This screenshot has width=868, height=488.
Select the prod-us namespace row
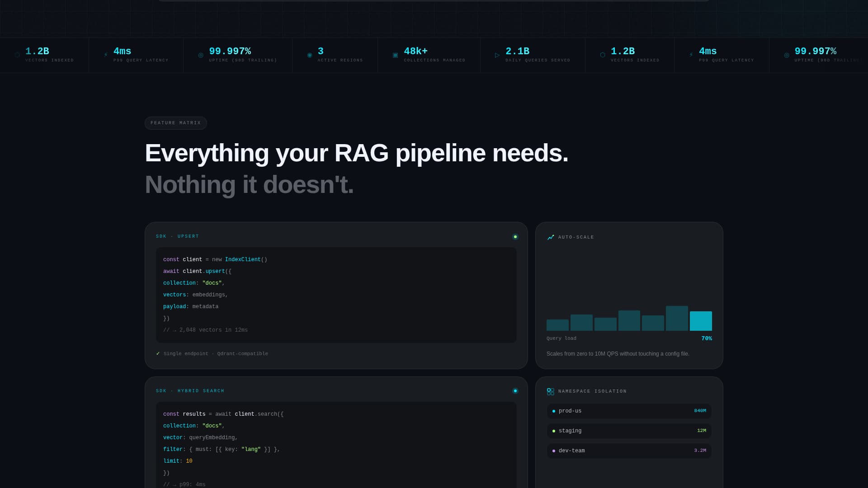[x=629, y=411]
